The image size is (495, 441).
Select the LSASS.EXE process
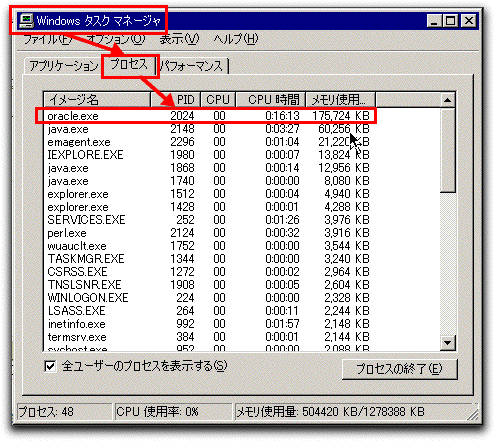click(x=208, y=311)
